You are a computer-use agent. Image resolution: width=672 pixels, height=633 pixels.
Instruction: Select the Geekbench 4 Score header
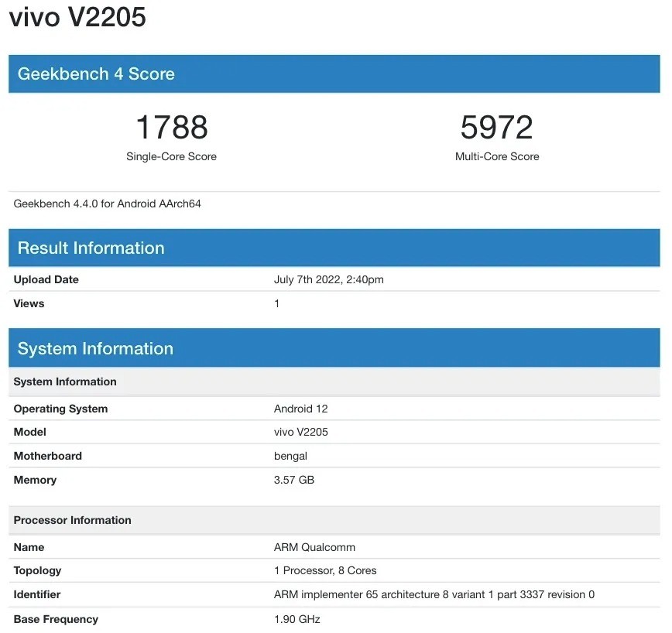pos(96,74)
